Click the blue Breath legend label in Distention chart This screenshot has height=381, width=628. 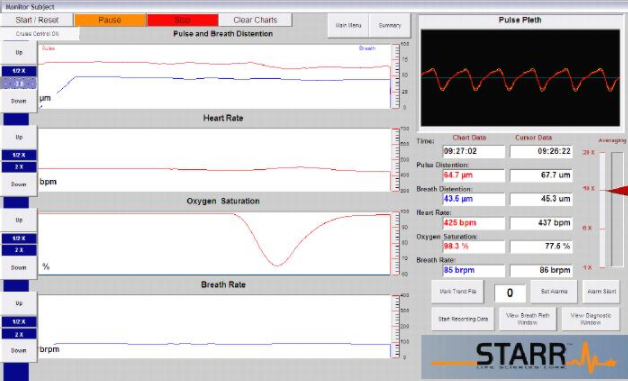[367, 48]
